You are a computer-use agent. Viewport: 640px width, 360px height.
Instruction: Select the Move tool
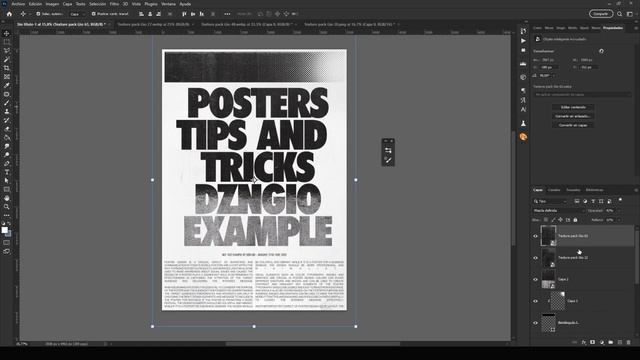pyautogui.click(x=7, y=33)
